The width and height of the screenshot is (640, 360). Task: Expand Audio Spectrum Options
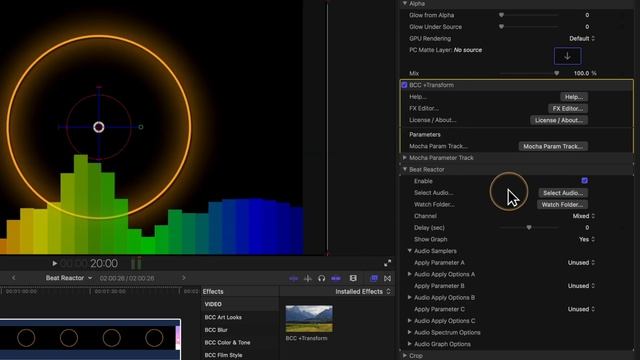coord(410,332)
